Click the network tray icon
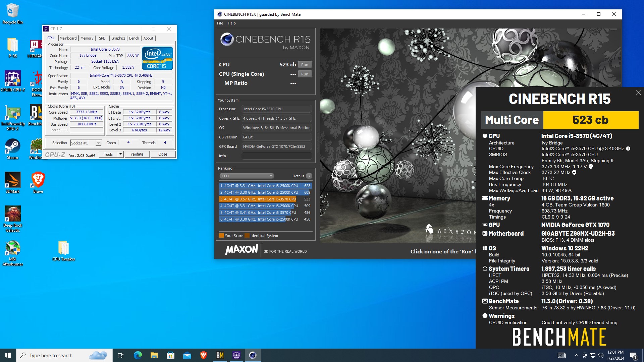This screenshot has width=644, height=362. tap(593, 355)
